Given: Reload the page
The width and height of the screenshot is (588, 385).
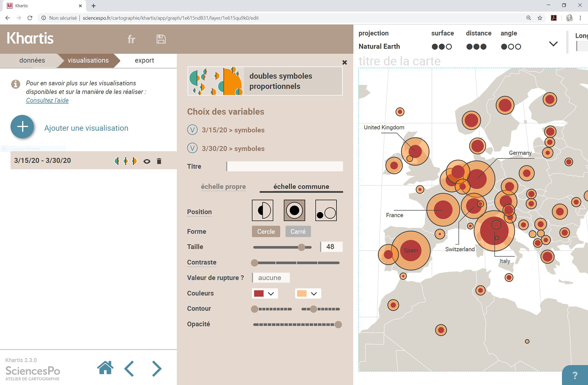Looking at the screenshot, I should pos(30,18).
